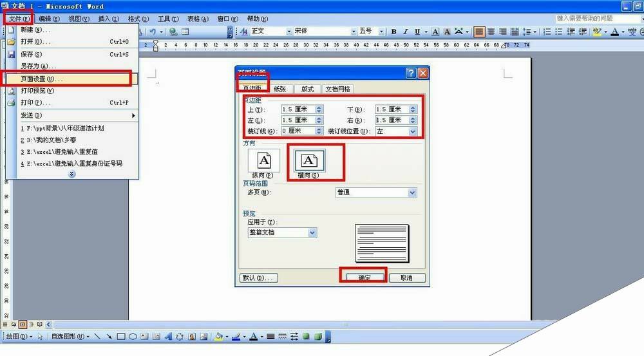Screen dimensions: 644x356
Task: Click the 3-D Style icon
Action: click(318, 336)
